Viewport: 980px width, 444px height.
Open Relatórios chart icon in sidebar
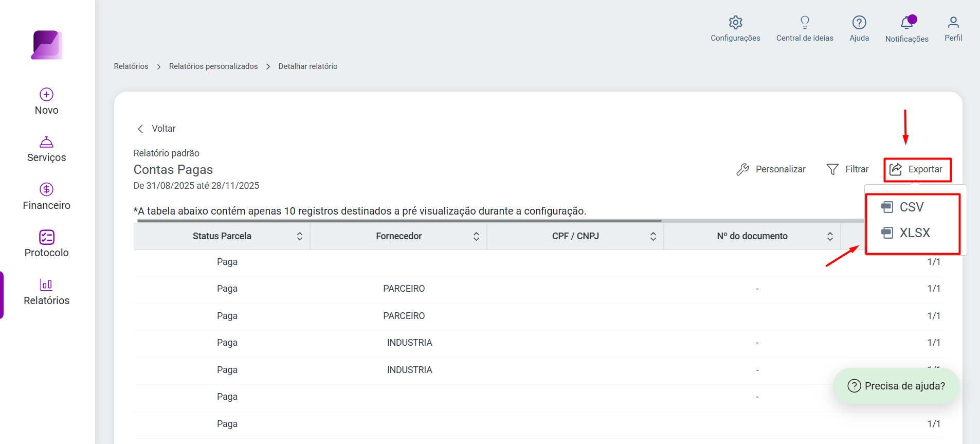click(x=47, y=285)
